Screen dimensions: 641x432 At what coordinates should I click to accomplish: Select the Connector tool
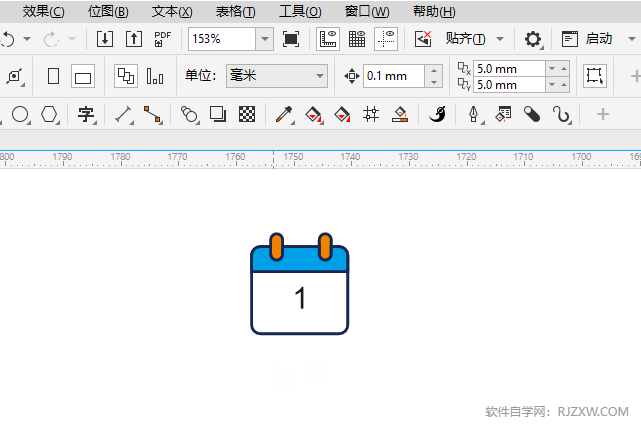click(152, 114)
